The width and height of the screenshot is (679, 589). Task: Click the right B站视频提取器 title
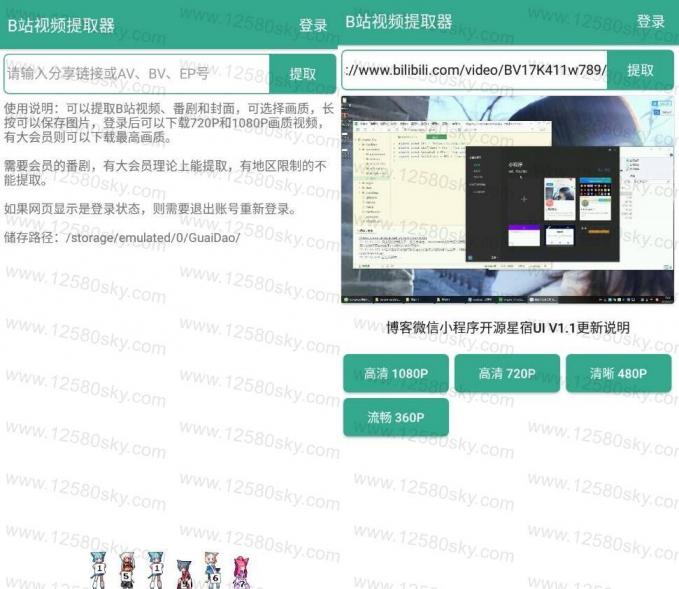click(399, 22)
